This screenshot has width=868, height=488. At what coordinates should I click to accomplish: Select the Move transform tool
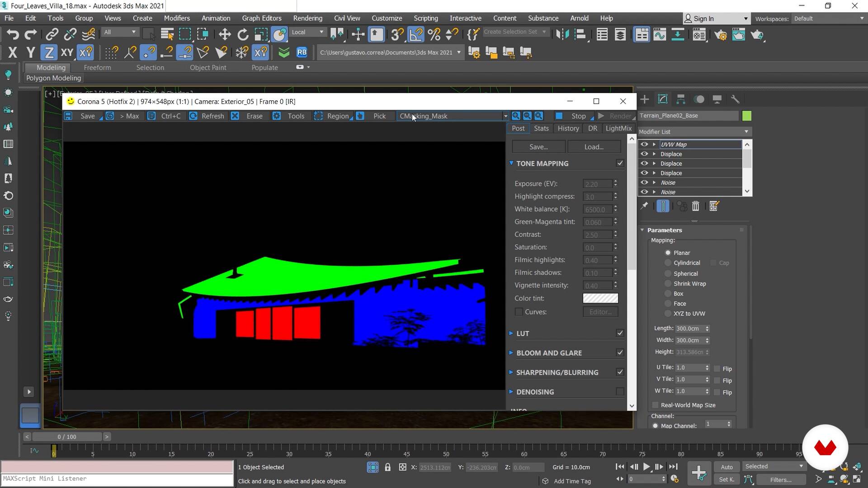coord(224,34)
